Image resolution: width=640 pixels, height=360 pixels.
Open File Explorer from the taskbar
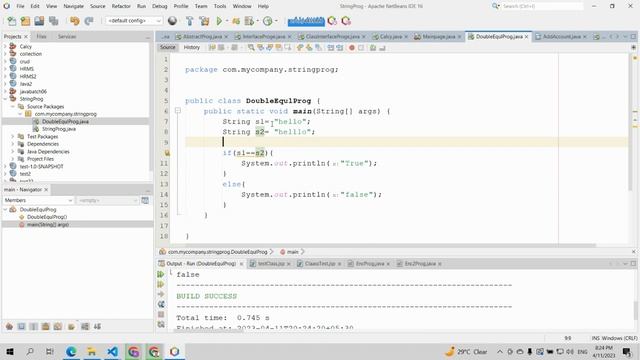click(92, 351)
